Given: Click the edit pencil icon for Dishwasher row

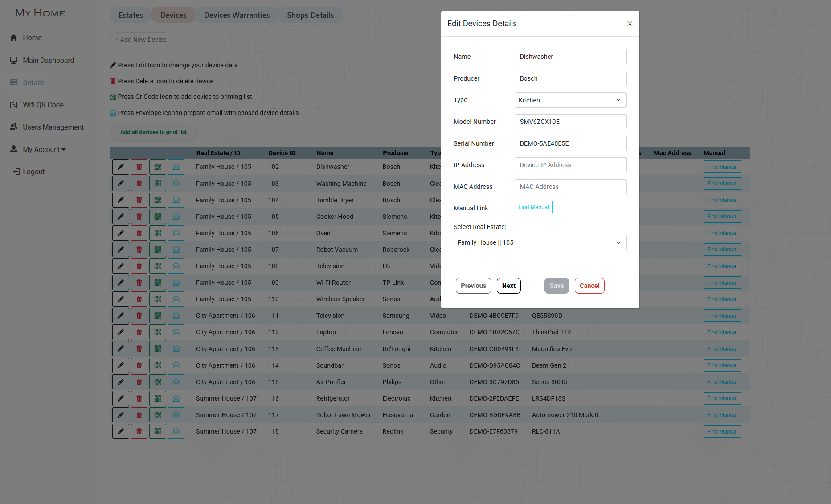Looking at the screenshot, I should [x=121, y=167].
